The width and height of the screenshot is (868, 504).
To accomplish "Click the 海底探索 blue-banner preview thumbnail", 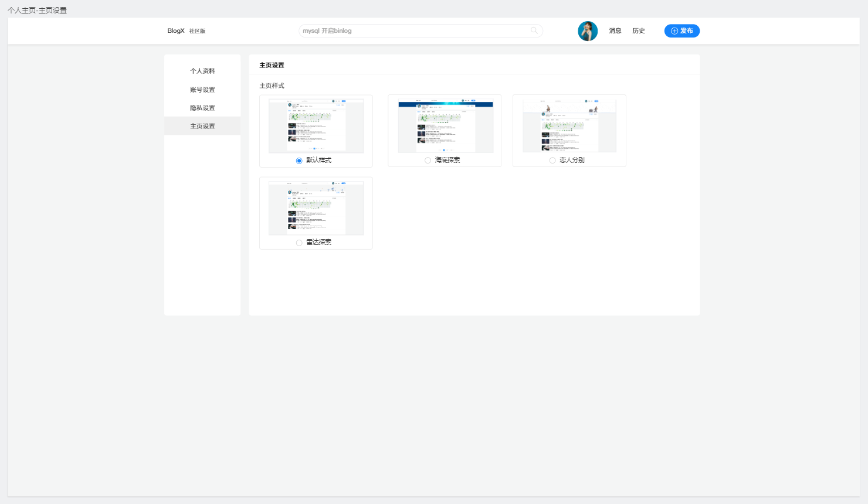I will (445, 125).
